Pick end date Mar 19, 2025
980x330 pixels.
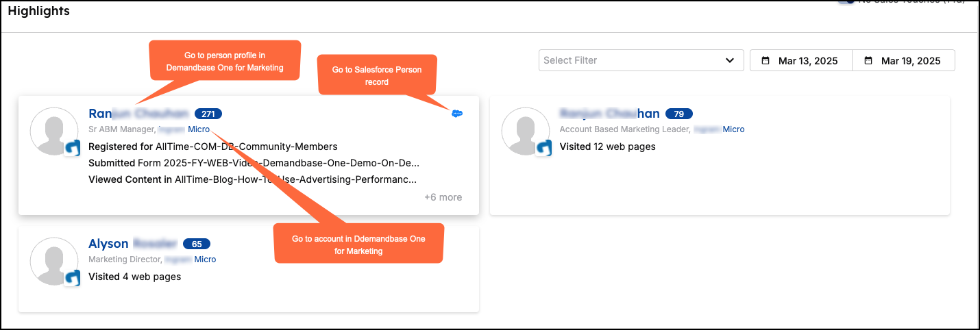[x=903, y=60]
